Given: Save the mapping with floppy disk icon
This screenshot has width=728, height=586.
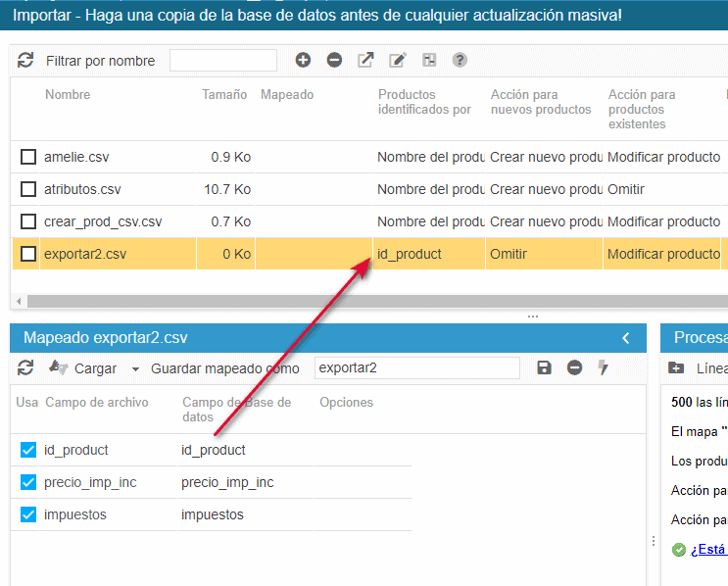Looking at the screenshot, I should (545, 368).
